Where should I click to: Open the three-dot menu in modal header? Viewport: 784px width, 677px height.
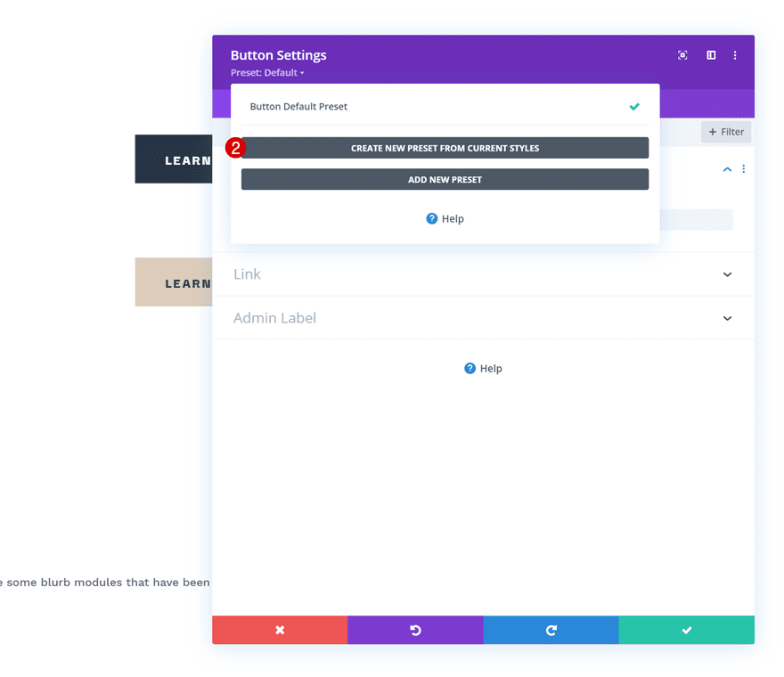tap(735, 55)
